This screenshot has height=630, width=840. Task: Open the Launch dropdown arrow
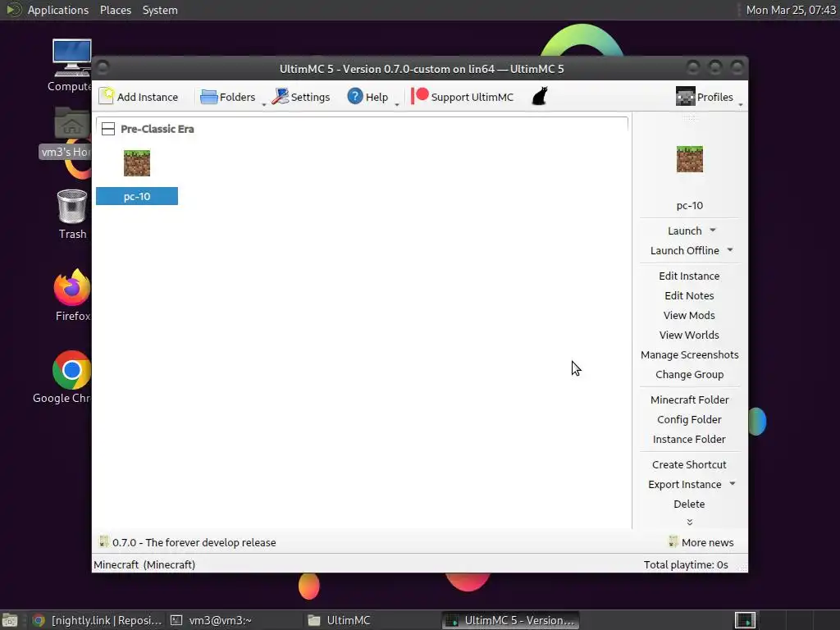click(x=713, y=231)
